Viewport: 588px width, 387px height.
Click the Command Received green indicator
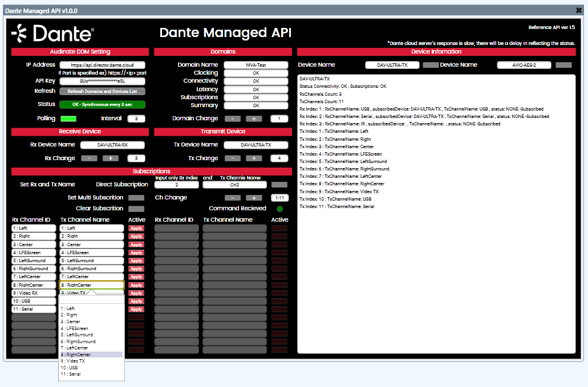click(280, 209)
